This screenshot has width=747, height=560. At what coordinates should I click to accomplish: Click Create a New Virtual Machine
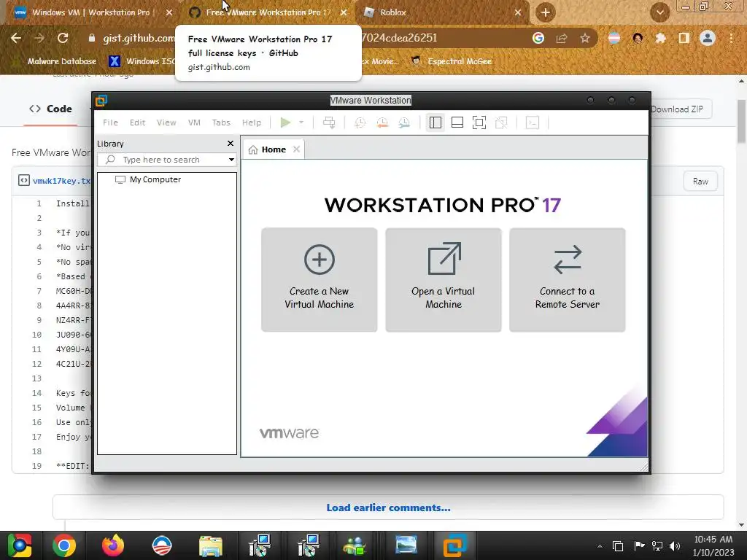coord(320,279)
